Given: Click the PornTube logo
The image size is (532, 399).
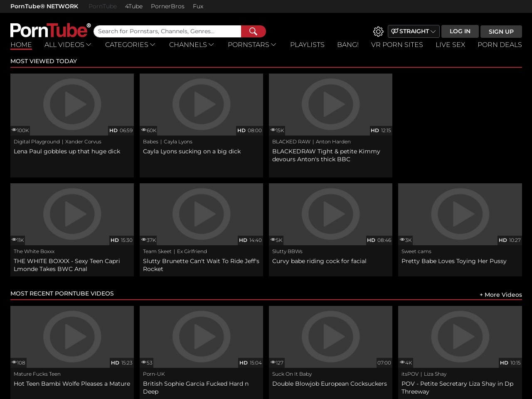Looking at the screenshot, I should 50,30.
